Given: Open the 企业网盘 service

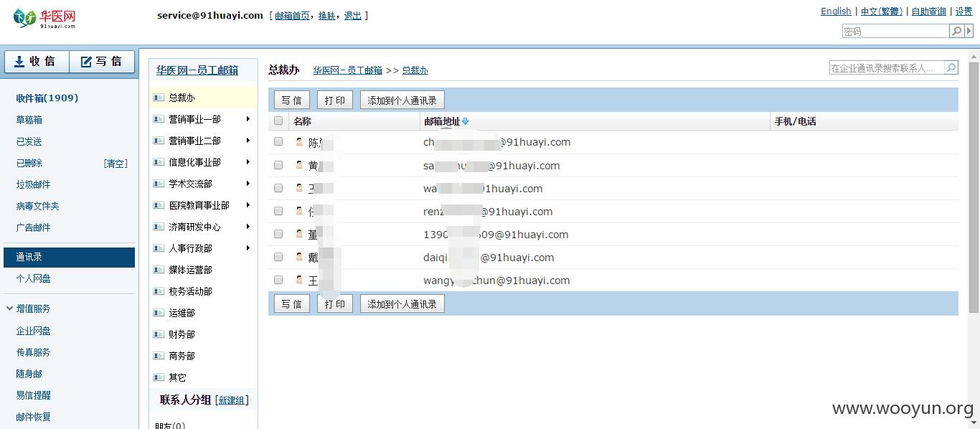Looking at the screenshot, I should coord(34,331).
